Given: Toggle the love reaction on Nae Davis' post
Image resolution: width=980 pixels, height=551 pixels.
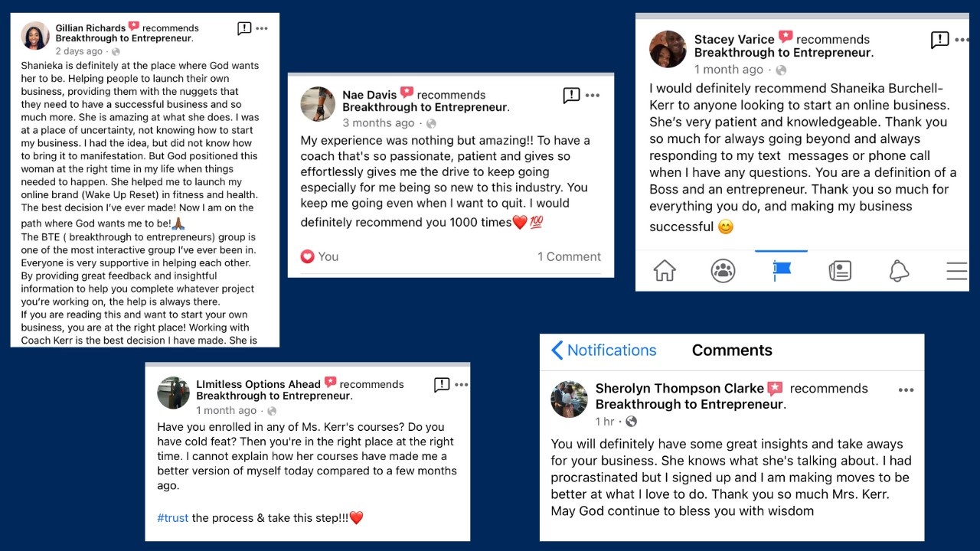Looking at the screenshot, I should [319, 256].
